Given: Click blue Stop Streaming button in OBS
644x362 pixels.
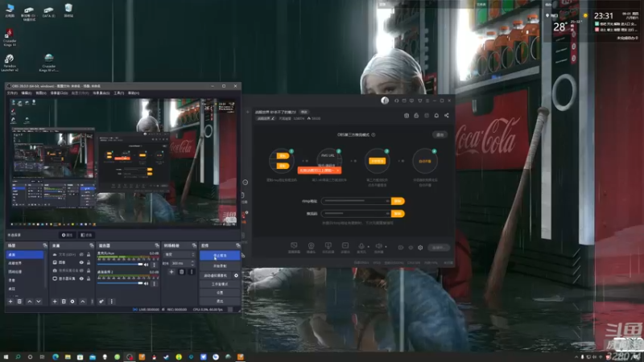Looking at the screenshot, I should tap(220, 255).
